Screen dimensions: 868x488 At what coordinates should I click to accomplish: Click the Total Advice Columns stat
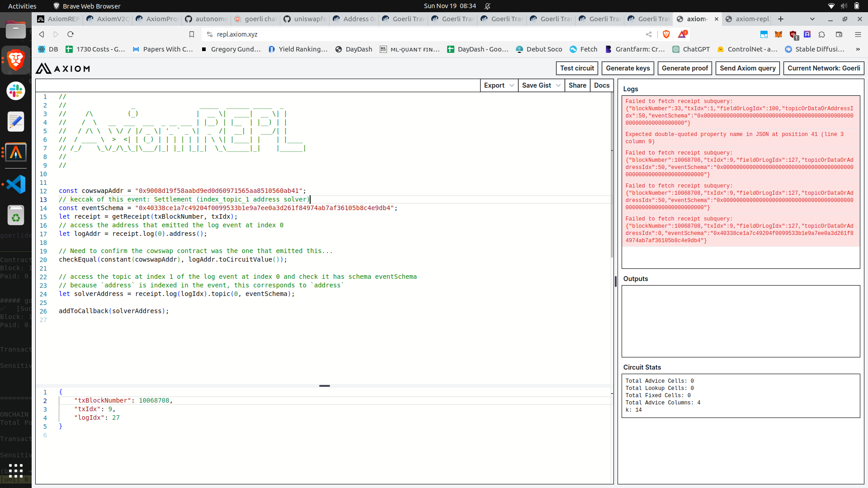coord(663,403)
